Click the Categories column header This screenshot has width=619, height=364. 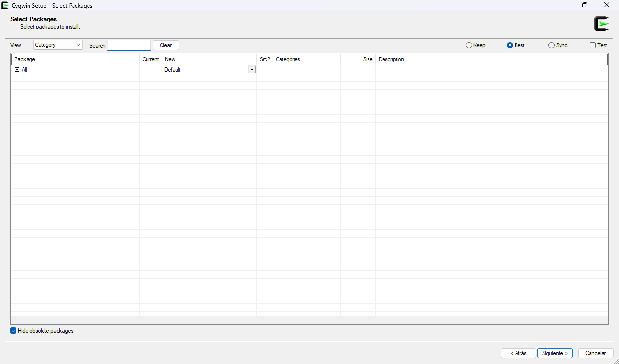307,59
